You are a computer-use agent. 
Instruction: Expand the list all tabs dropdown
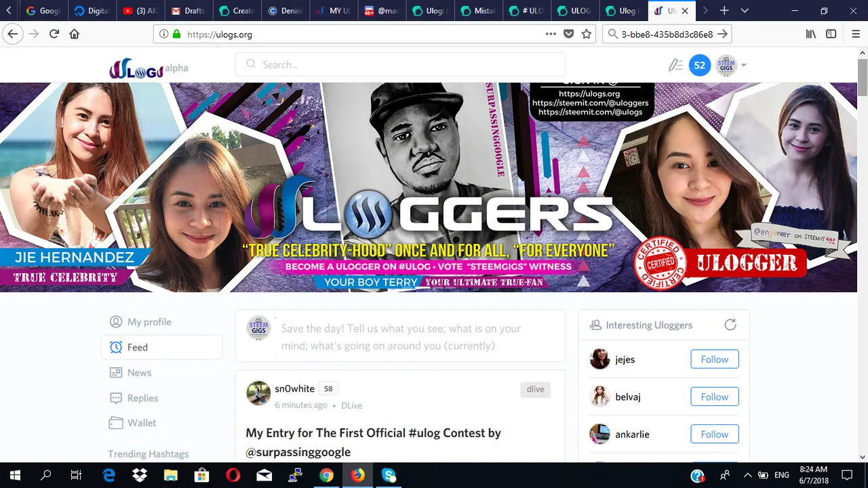[745, 11]
